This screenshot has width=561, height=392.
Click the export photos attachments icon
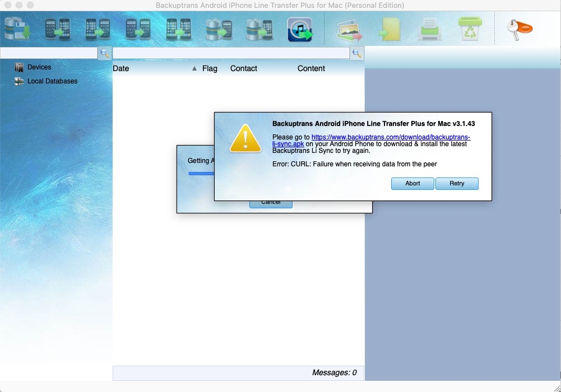(x=349, y=29)
